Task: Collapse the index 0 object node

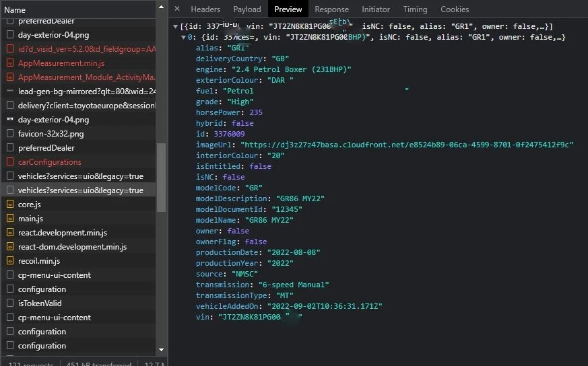Action: coord(183,38)
